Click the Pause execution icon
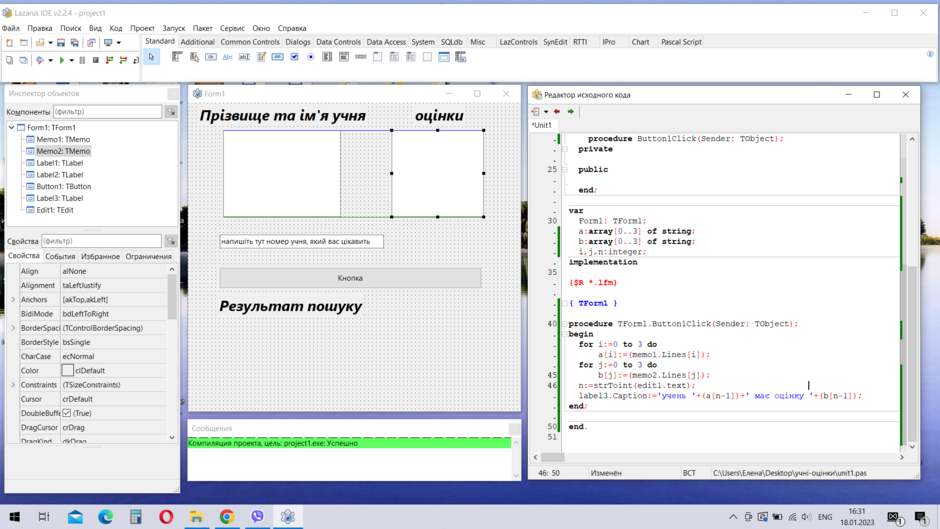 click(82, 60)
